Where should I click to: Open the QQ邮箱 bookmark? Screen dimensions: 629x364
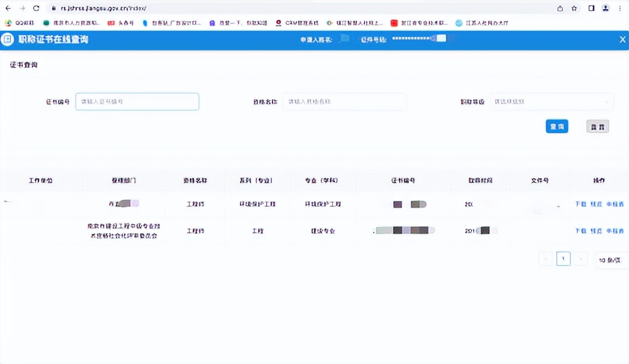pos(18,23)
